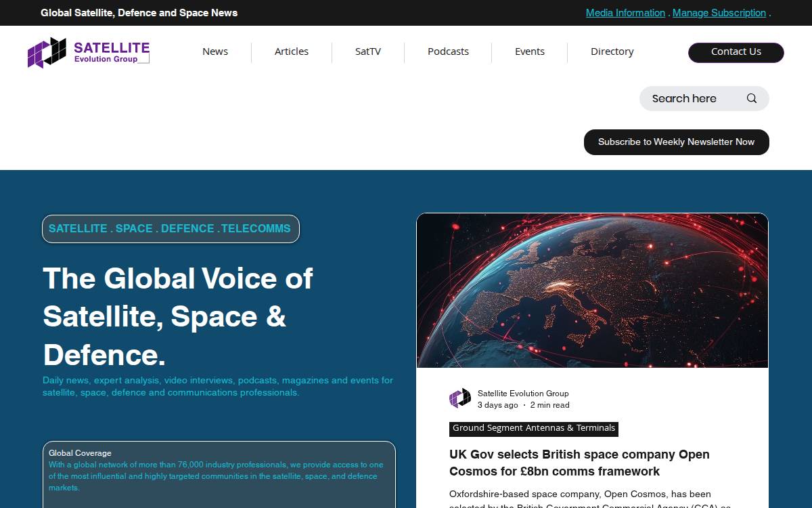Image resolution: width=812 pixels, height=508 pixels.
Task: Open the UK Gov selects Open Cosmos headline
Action: pos(579,463)
